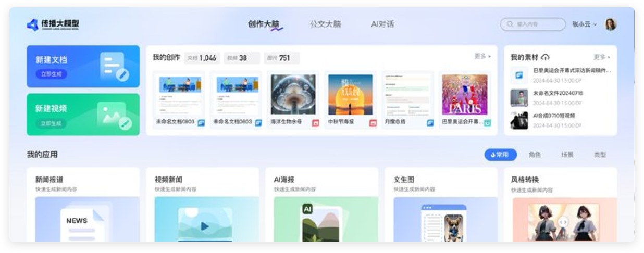Open the user profile avatar
This screenshot has width=644, height=253.
(x=610, y=24)
